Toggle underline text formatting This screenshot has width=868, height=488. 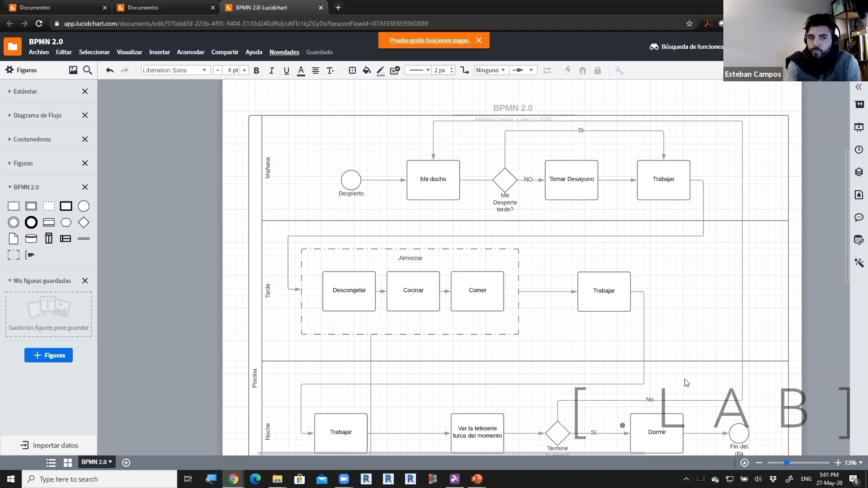286,70
